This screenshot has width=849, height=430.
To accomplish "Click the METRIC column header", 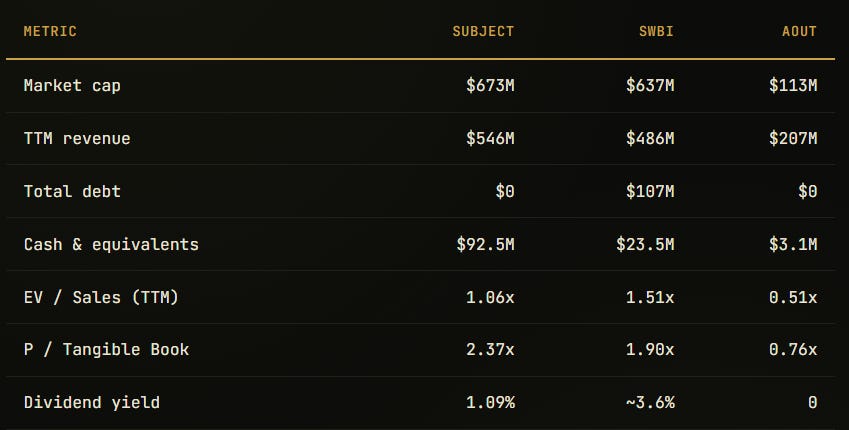I will 50,31.
